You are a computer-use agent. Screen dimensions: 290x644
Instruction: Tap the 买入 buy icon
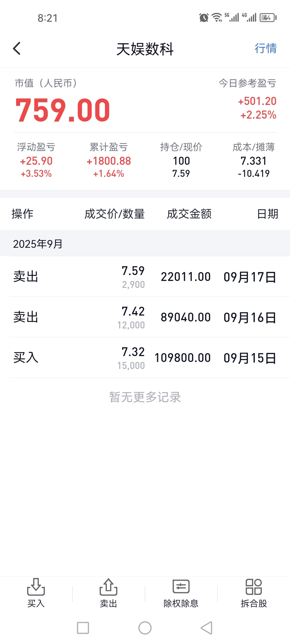click(x=36, y=593)
